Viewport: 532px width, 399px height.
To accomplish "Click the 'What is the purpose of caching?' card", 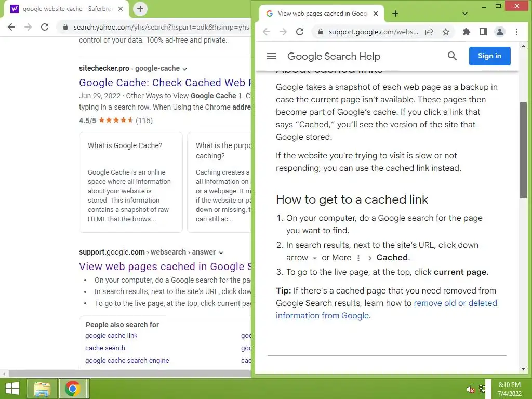I will tap(219, 182).
